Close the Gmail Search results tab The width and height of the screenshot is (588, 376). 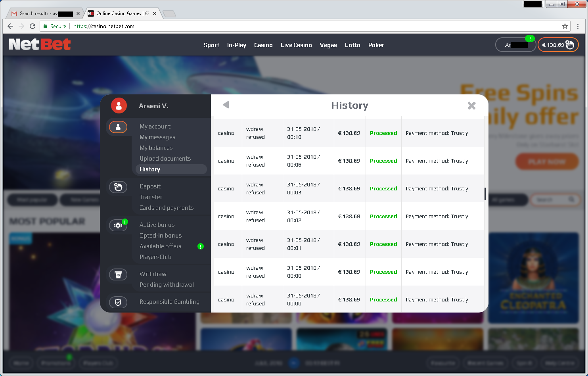(x=78, y=13)
